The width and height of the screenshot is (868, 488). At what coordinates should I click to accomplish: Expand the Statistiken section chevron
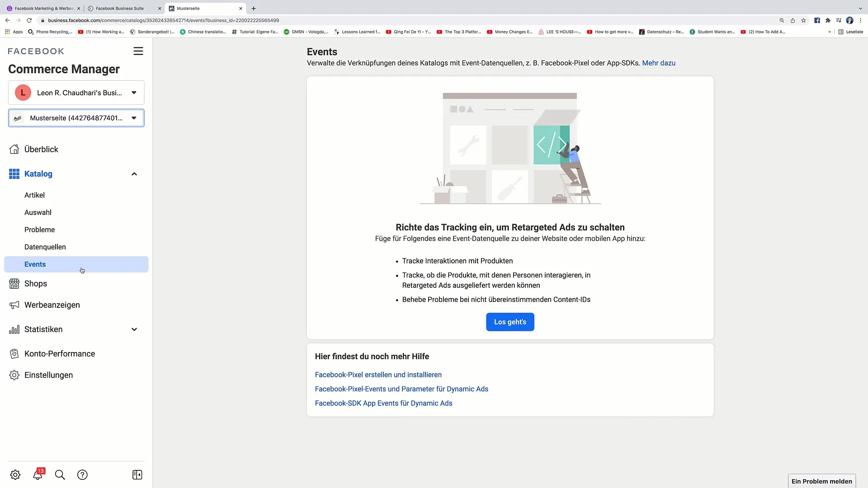click(x=134, y=329)
